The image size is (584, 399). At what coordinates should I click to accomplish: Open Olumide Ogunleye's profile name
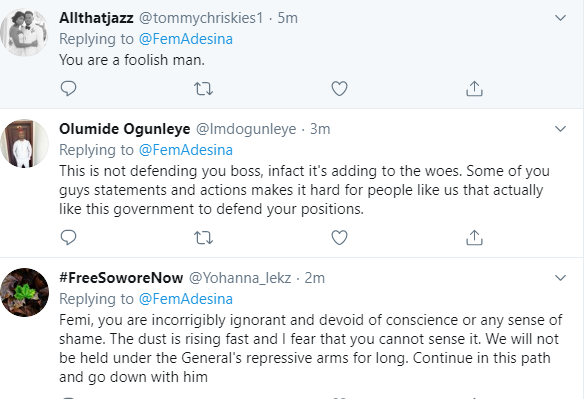pyautogui.click(x=125, y=129)
